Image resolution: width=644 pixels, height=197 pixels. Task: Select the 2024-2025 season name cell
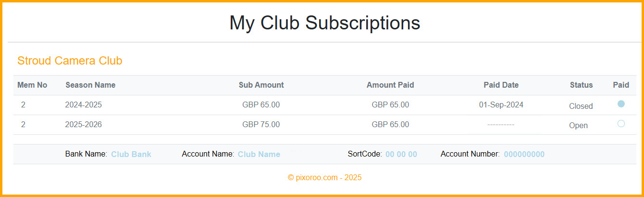pyautogui.click(x=84, y=105)
